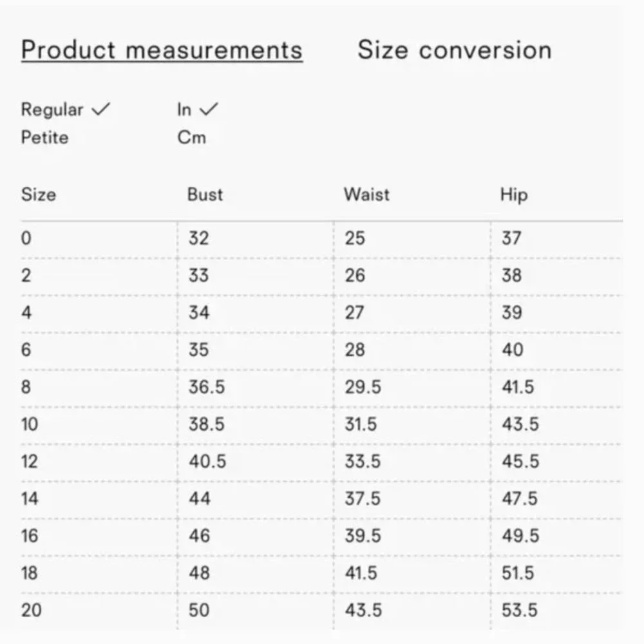Click the Bust column header
The image size is (644, 644).
(x=205, y=194)
